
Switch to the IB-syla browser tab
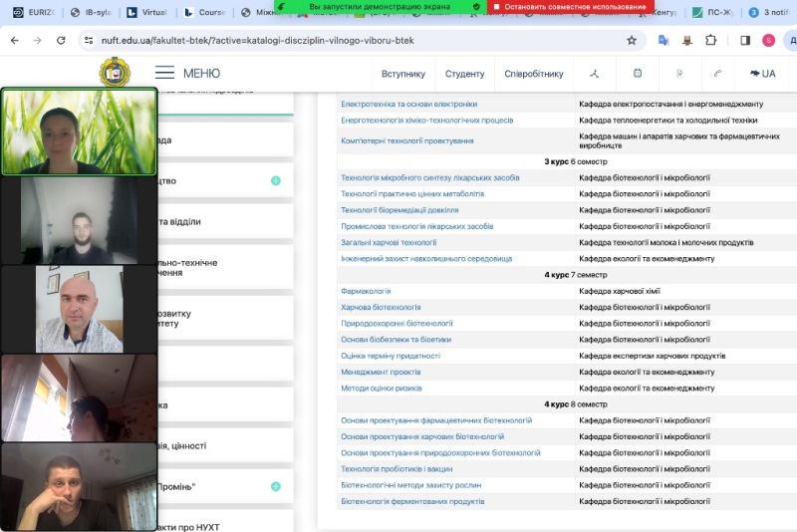coord(94,12)
